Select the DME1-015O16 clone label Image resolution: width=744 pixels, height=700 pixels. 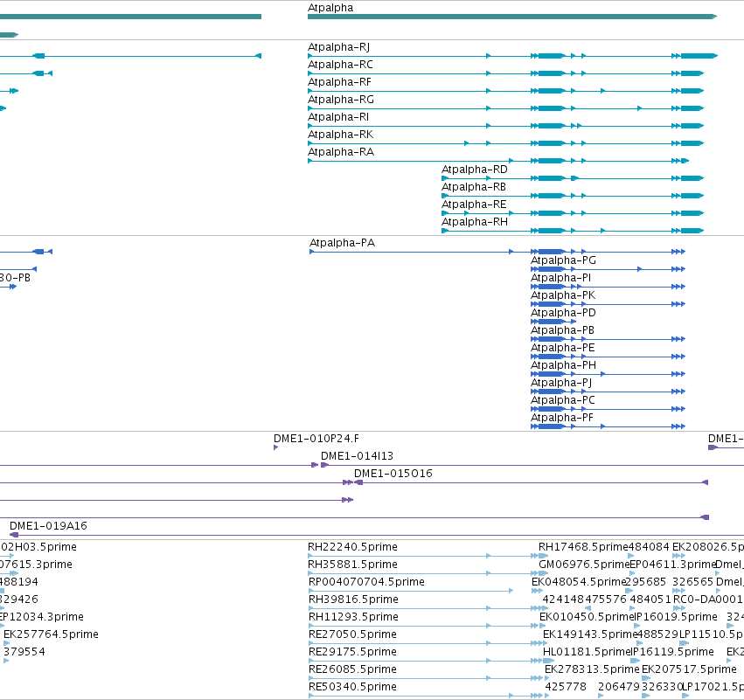click(x=393, y=474)
